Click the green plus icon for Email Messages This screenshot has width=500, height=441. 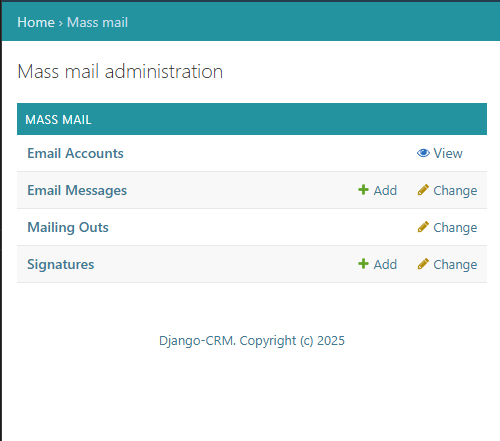(363, 190)
